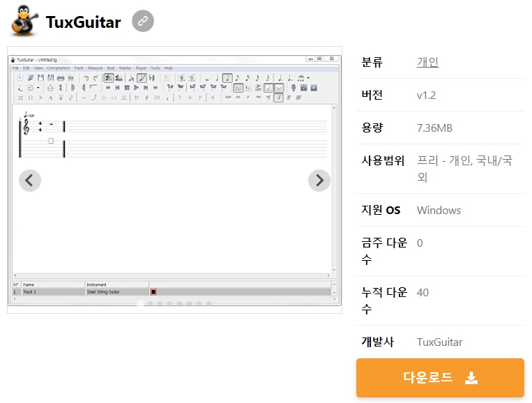Select the sixth carousel indicator dot
532x403 pixels.
pos(190,303)
